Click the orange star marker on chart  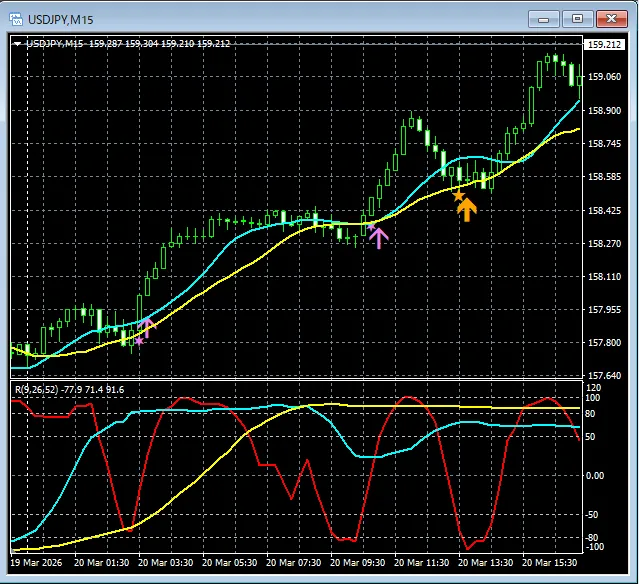click(x=458, y=196)
